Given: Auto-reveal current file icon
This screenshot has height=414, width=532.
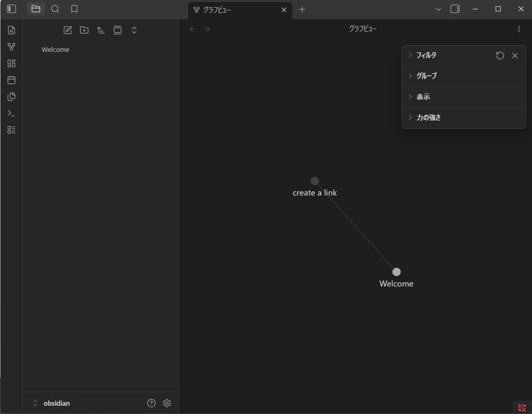Looking at the screenshot, I should (x=118, y=30).
